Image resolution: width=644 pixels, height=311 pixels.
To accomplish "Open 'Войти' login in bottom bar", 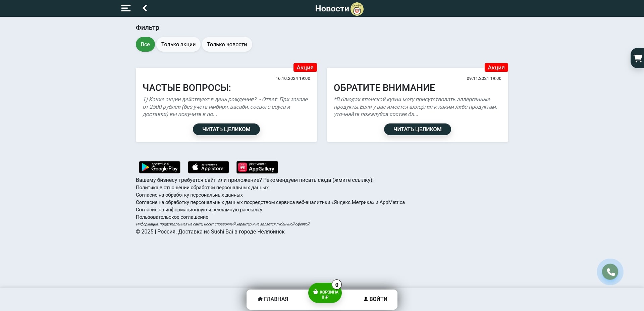I will click(375, 299).
